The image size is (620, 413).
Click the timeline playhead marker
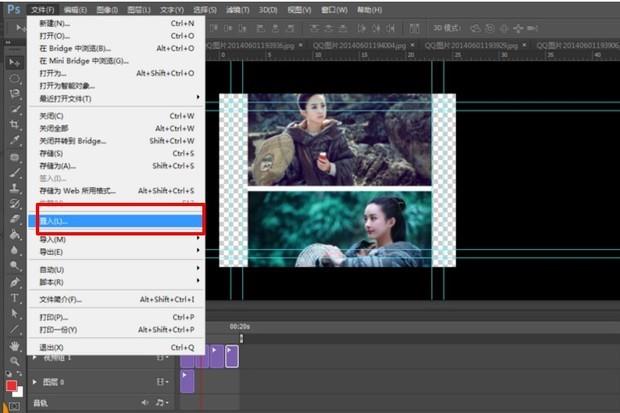coord(241,338)
